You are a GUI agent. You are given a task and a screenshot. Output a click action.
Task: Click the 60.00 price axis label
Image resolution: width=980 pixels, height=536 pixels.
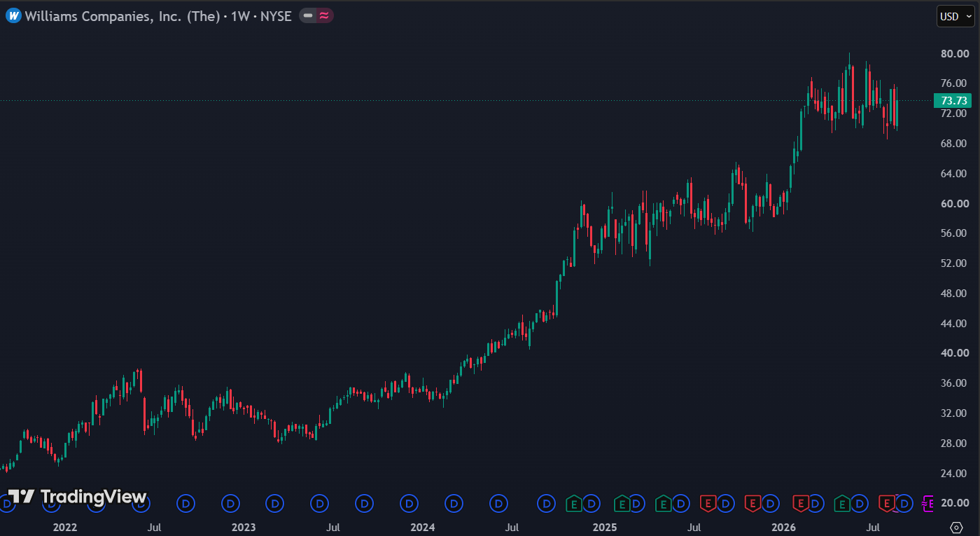click(x=955, y=204)
